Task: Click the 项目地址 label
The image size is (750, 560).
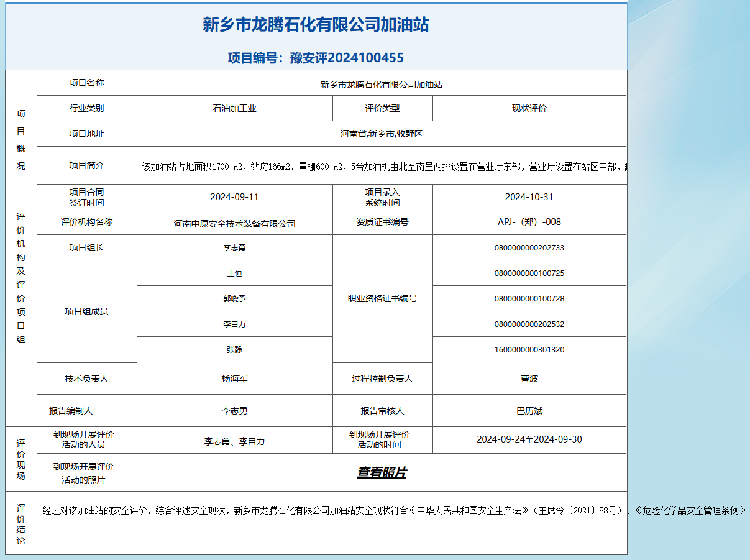Action: coord(86,134)
